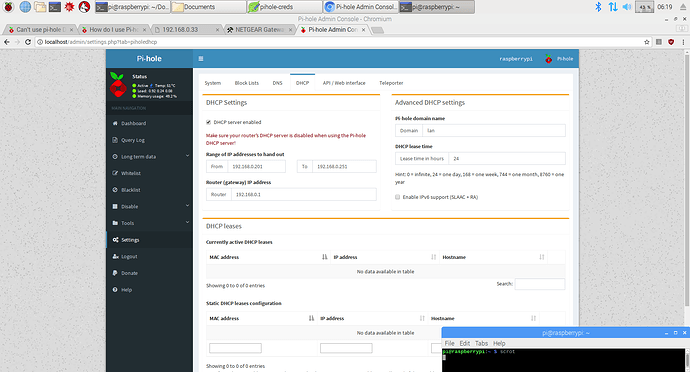Switch to the Block Lists tab
This screenshot has width=690, height=372.
247,83
